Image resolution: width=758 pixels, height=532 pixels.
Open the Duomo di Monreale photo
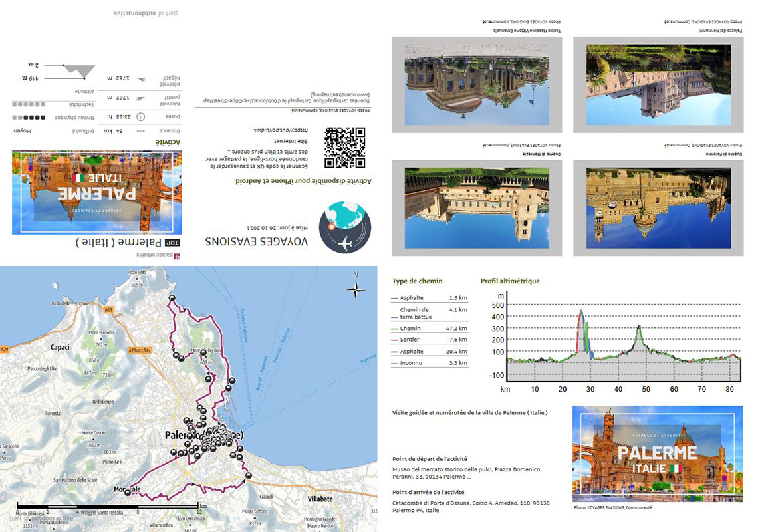477,208
